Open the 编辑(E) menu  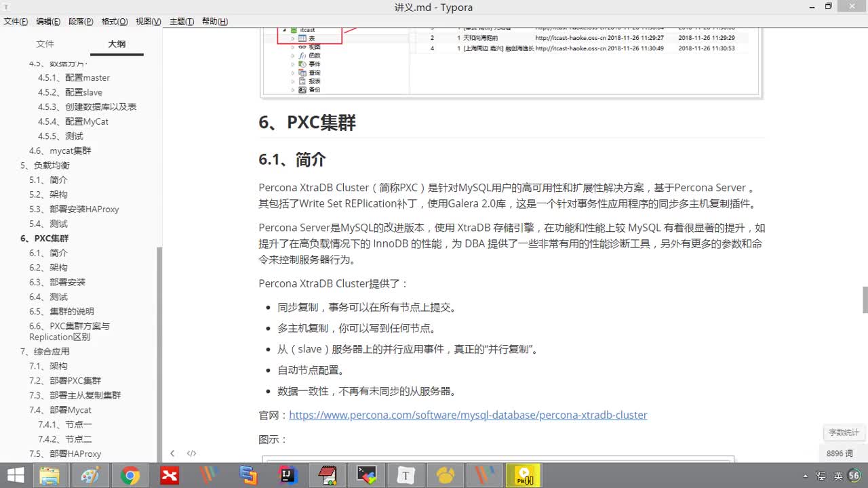pos(47,21)
